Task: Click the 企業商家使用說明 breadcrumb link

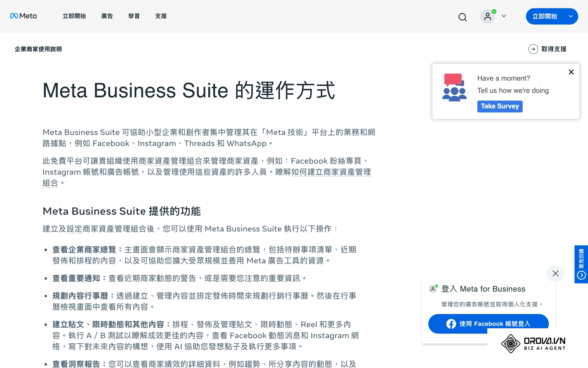Action: click(x=38, y=49)
